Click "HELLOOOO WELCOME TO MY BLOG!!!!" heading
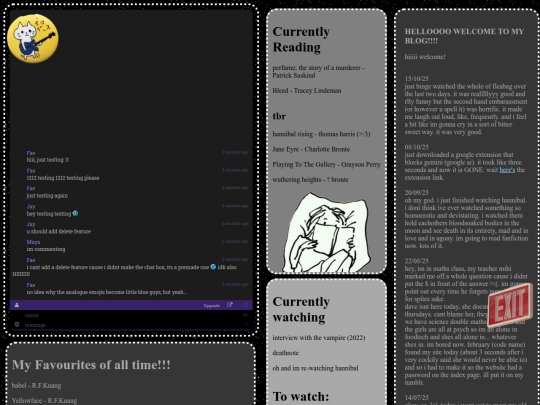This screenshot has height=405, width=540. point(464,36)
